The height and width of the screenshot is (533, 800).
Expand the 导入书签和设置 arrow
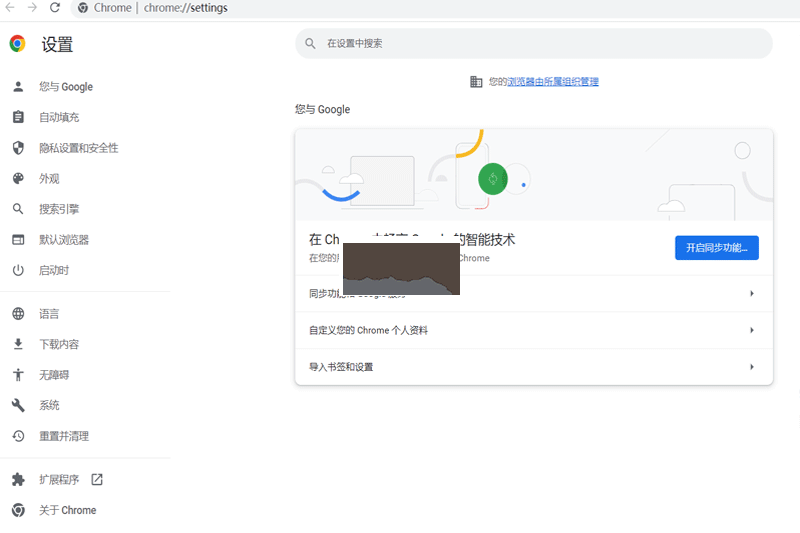tap(752, 367)
